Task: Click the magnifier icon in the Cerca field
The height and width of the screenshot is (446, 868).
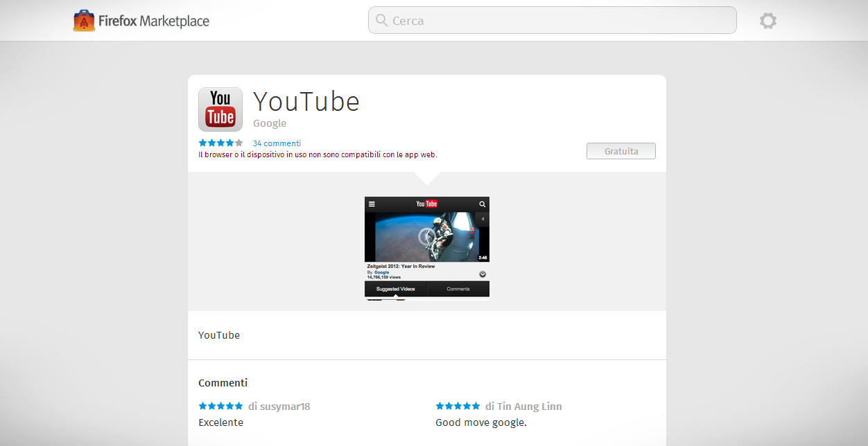Action: click(381, 20)
